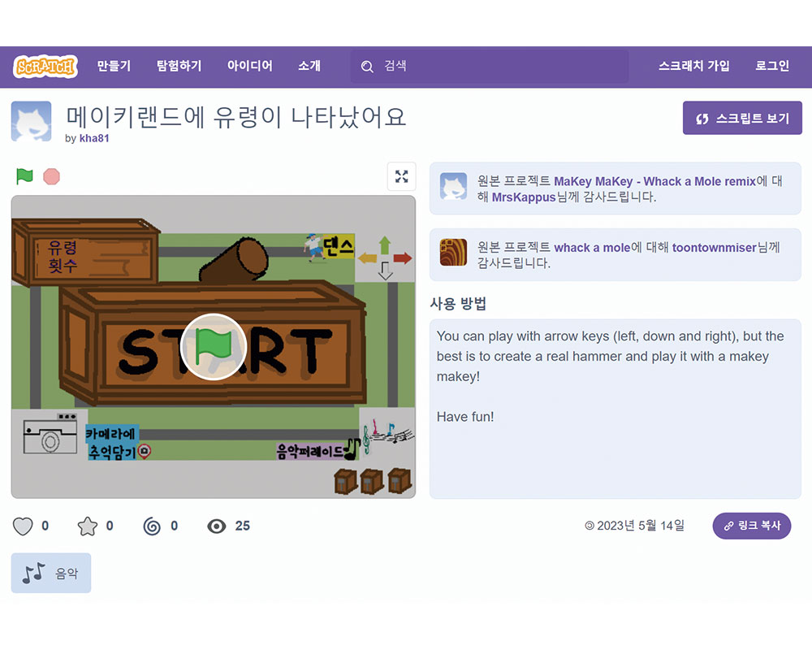Click the search magnifier icon
Viewport: 812px width, 650px height.
[367, 67]
